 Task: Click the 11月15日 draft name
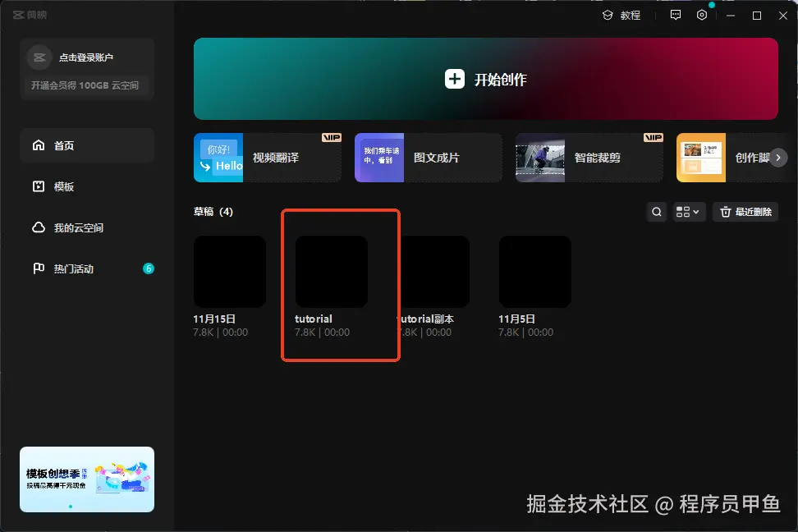click(x=213, y=319)
